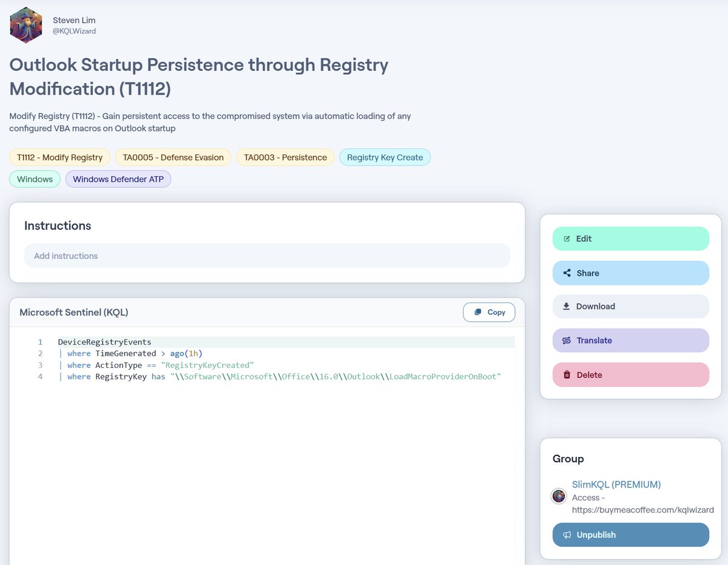Click the ActionType RegistryKeyCreated line

tap(156, 365)
